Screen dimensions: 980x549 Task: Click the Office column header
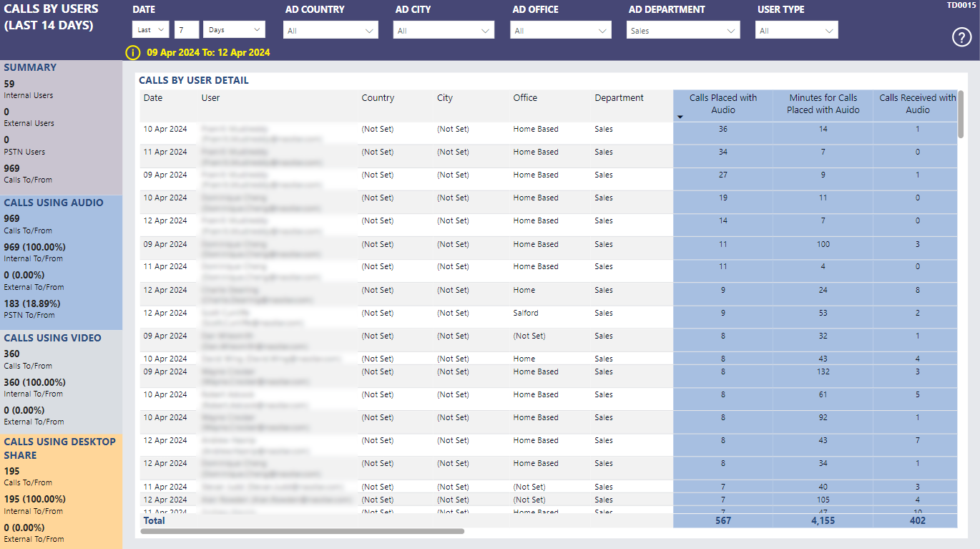[x=525, y=98]
